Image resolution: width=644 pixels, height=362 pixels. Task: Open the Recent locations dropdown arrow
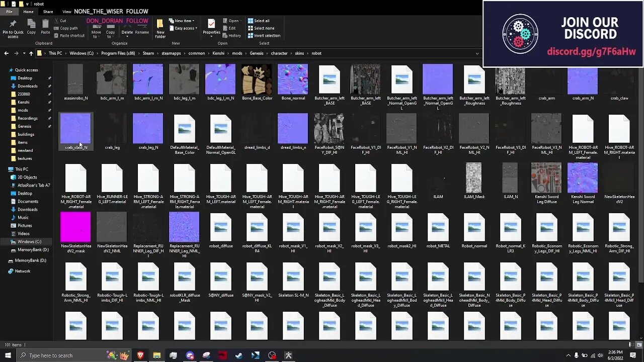click(x=25, y=53)
